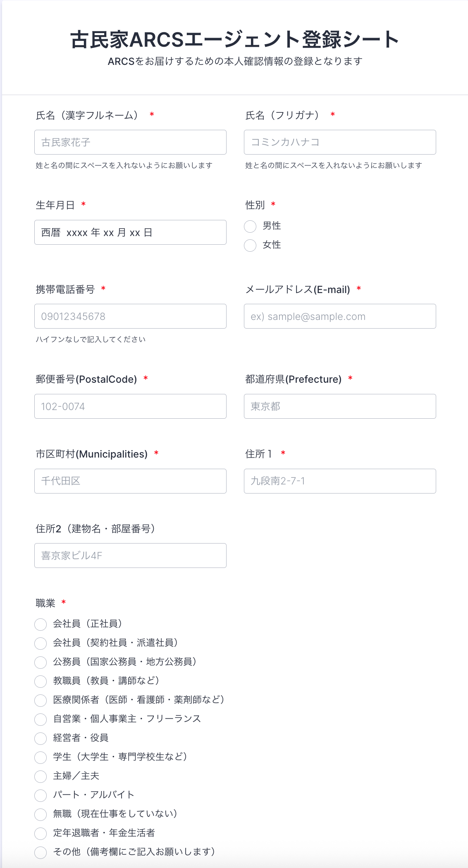Click the kanji full name input field
Viewport: 468px width, 868px height.
[x=130, y=142]
